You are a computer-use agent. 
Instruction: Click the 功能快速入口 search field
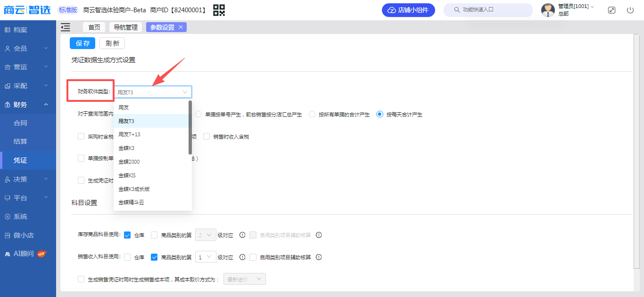pyautogui.click(x=488, y=10)
